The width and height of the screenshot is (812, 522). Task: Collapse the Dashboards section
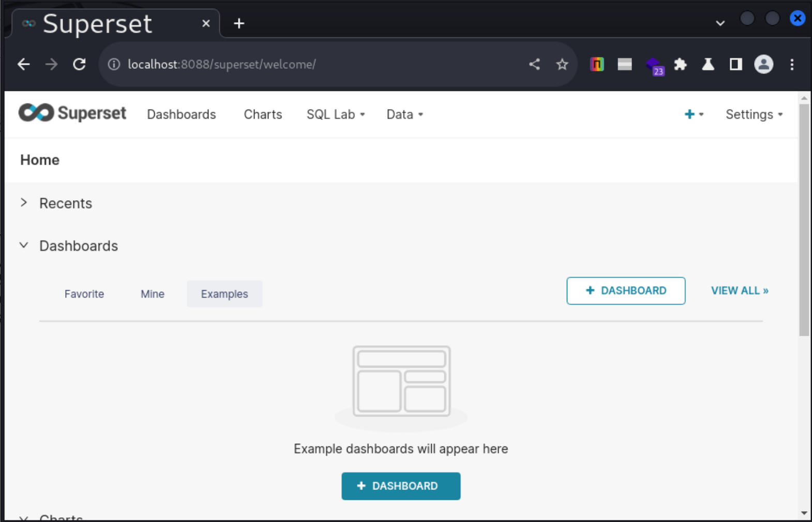24,245
